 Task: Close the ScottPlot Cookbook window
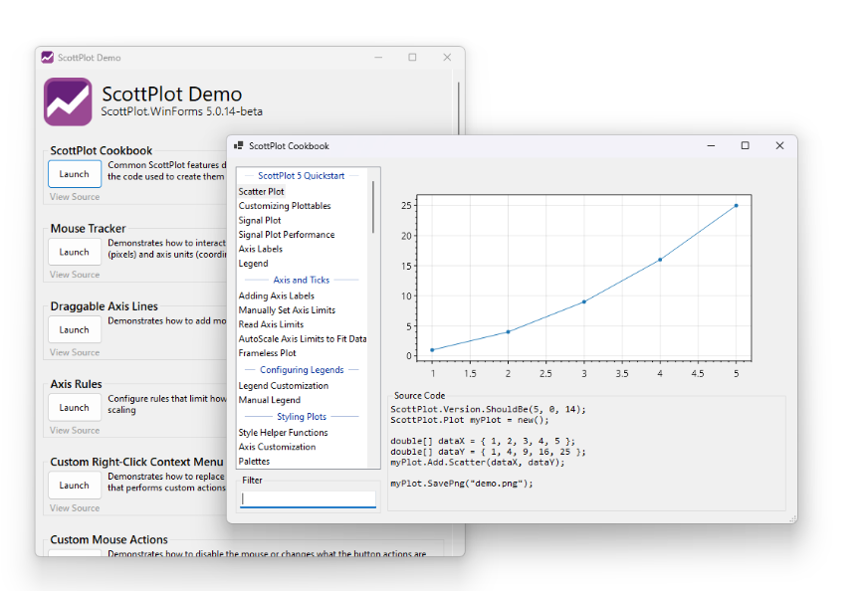click(x=779, y=146)
